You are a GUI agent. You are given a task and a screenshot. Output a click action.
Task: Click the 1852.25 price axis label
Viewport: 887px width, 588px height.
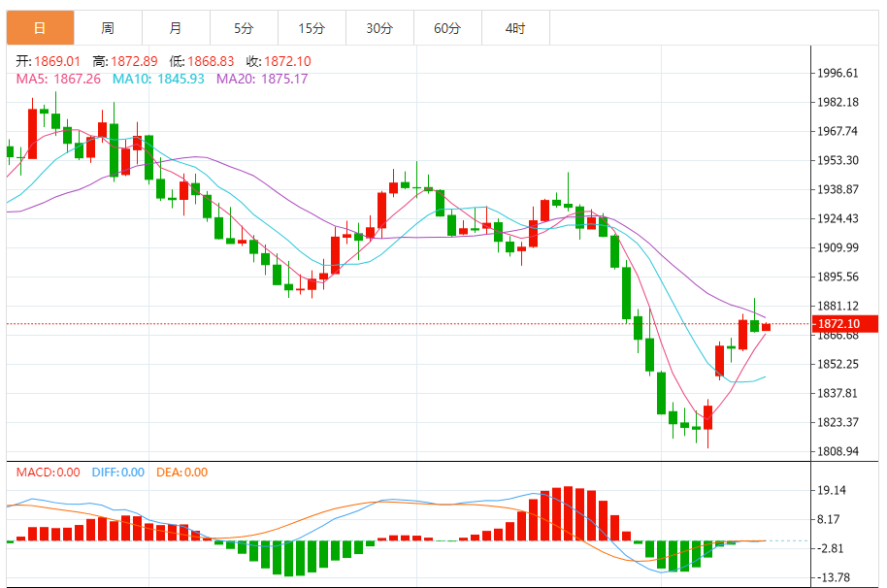838,364
